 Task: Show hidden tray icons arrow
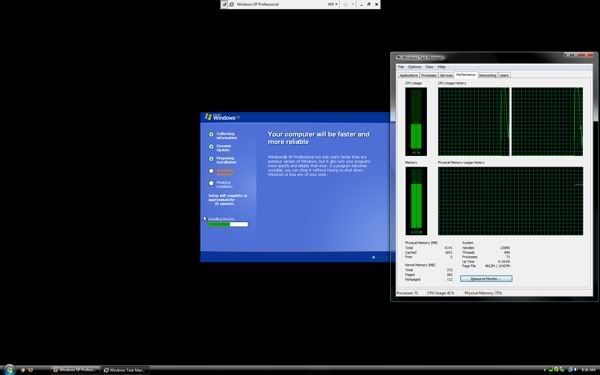click(545, 370)
